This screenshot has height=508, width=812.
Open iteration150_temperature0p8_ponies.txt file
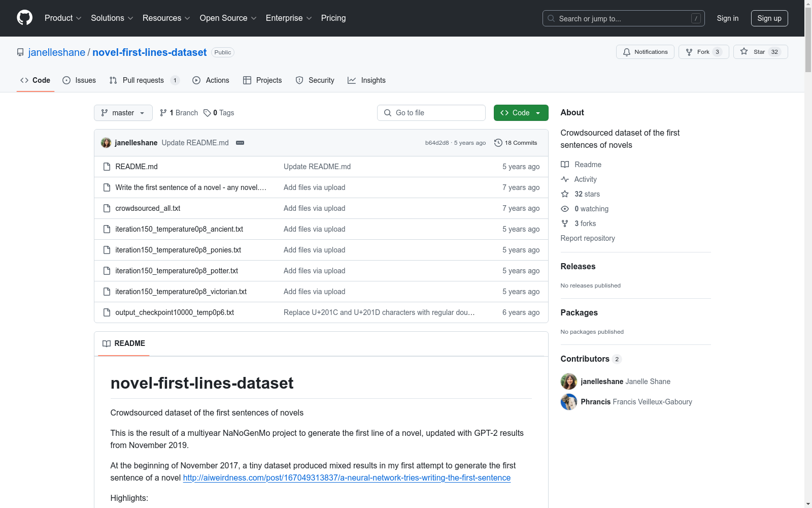coord(178,250)
